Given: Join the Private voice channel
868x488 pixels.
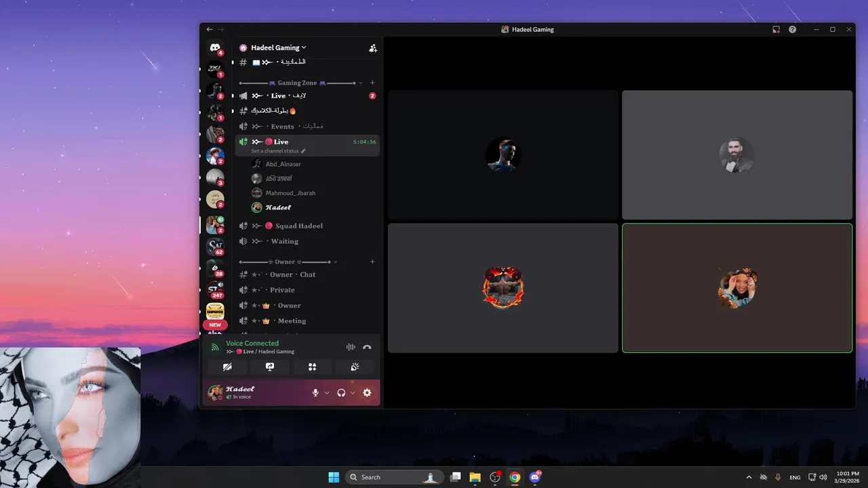Looking at the screenshot, I should coord(307,290).
